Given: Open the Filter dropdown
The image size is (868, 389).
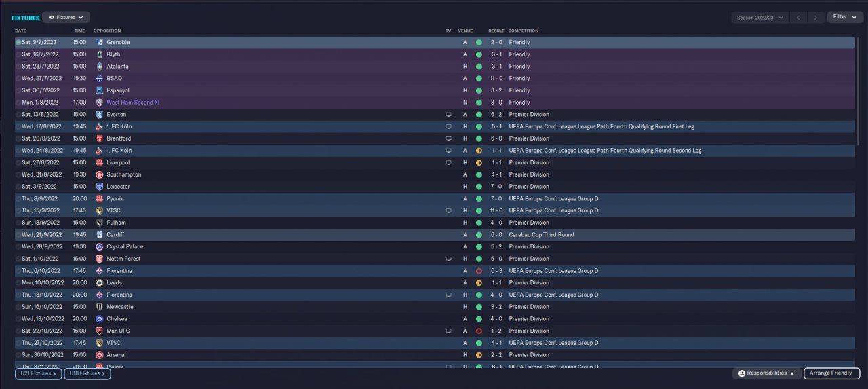Looking at the screenshot, I should click(x=844, y=17).
